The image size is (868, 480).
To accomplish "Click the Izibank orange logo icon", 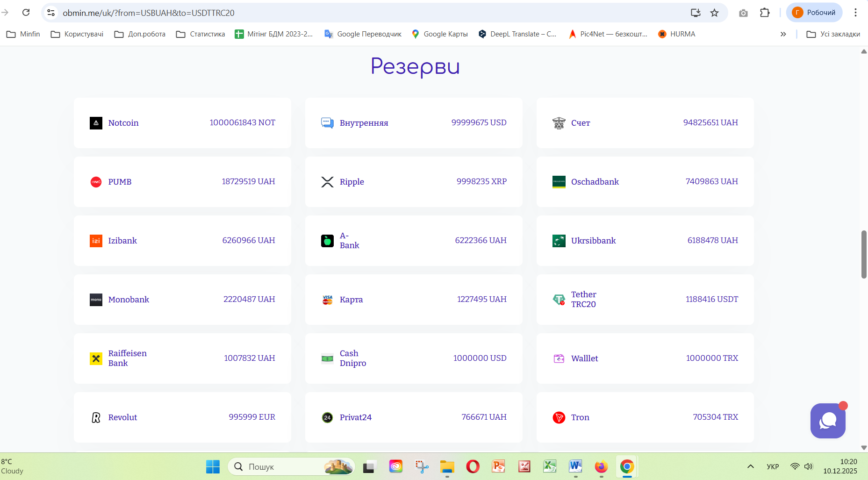I will 96,241.
